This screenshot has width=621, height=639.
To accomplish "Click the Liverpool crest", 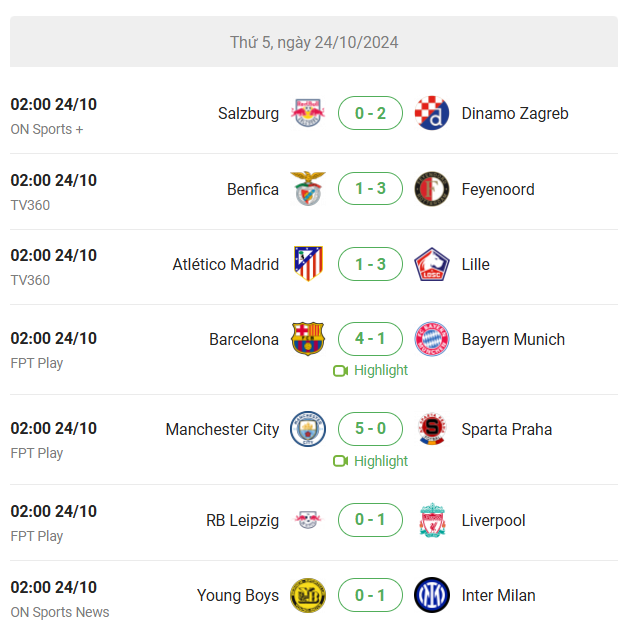I will 432,520.
